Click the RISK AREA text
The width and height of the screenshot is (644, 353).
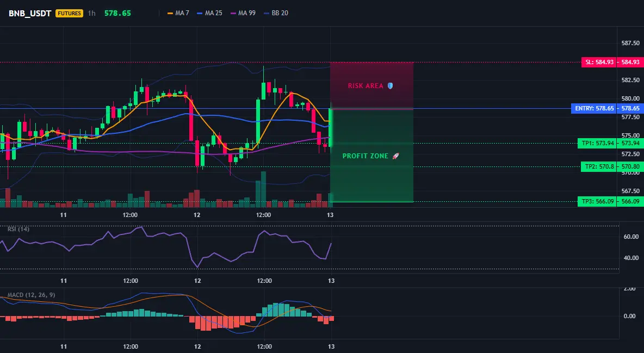(x=366, y=86)
